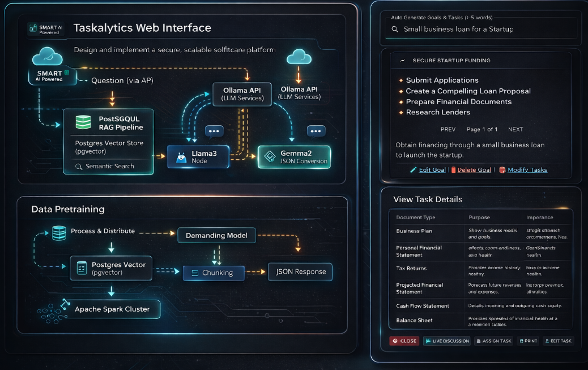Click the trash icon next to Delete Goal

[x=453, y=170]
